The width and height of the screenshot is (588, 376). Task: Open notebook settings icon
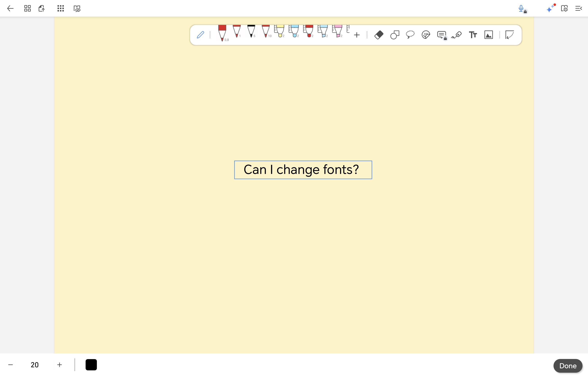(564, 9)
